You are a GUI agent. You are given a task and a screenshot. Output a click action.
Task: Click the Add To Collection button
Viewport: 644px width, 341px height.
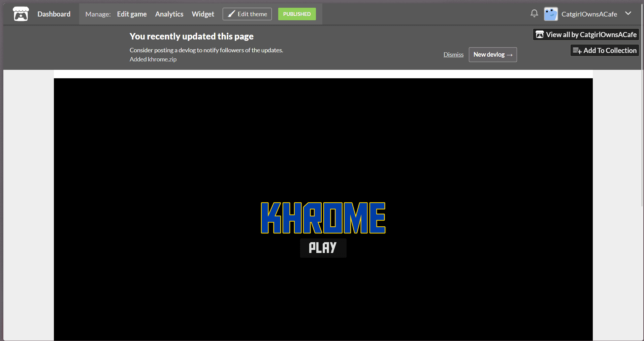click(x=605, y=51)
